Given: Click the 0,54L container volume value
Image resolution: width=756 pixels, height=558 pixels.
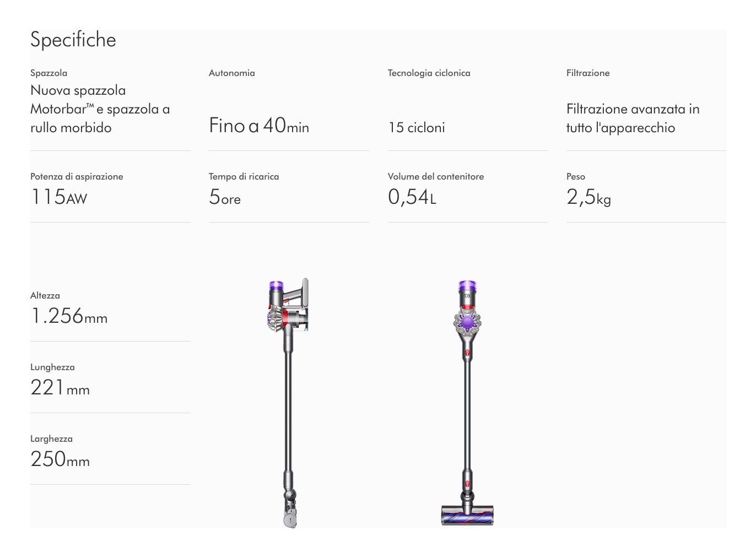Looking at the screenshot, I should (412, 197).
